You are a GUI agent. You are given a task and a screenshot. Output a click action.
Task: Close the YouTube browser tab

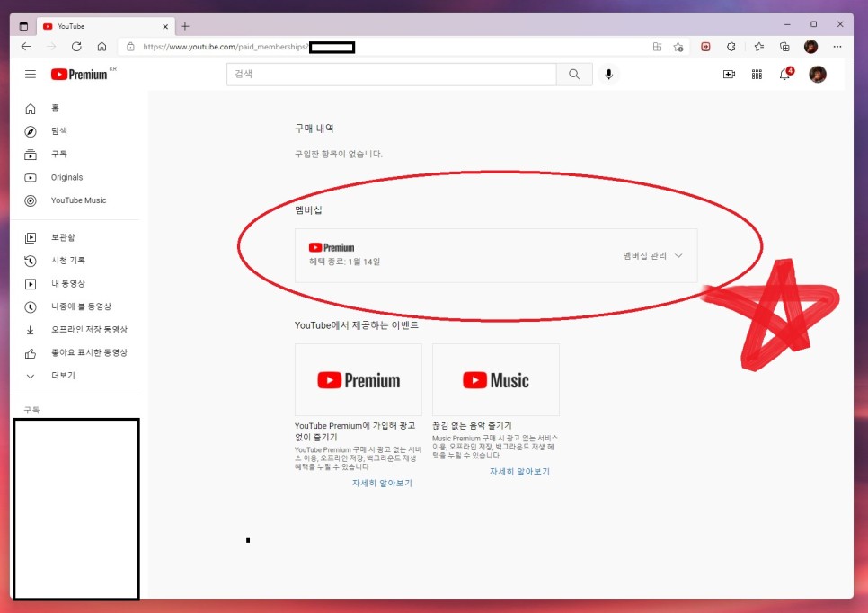(x=165, y=26)
